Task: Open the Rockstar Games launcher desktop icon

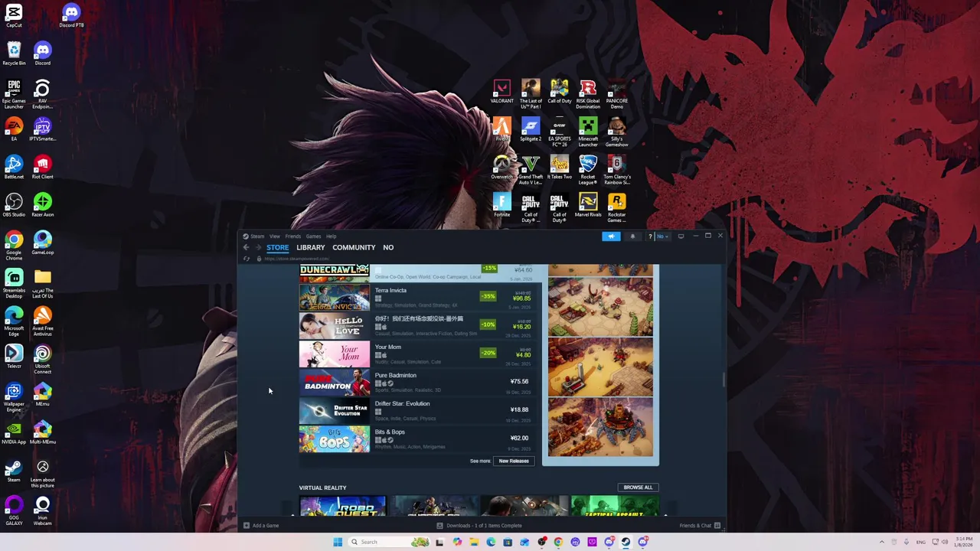Action: coord(616,207)
